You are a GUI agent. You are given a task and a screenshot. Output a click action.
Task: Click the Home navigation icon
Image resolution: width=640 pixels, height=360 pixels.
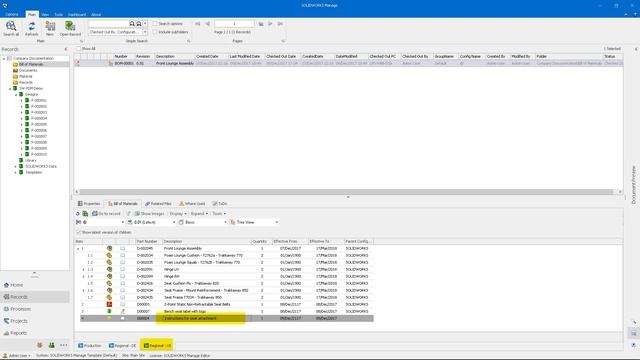[x=6, y=285]
